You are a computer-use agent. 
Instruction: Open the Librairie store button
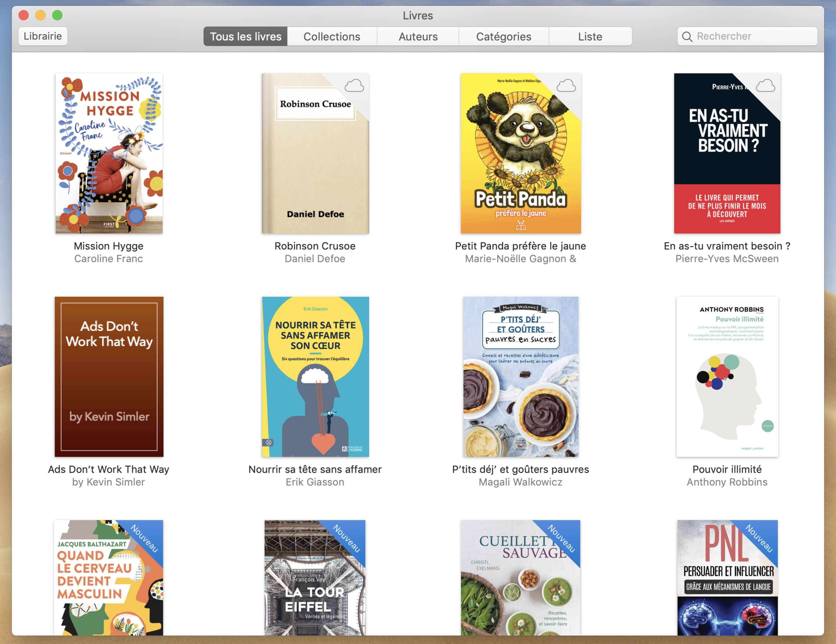(43, 36)
